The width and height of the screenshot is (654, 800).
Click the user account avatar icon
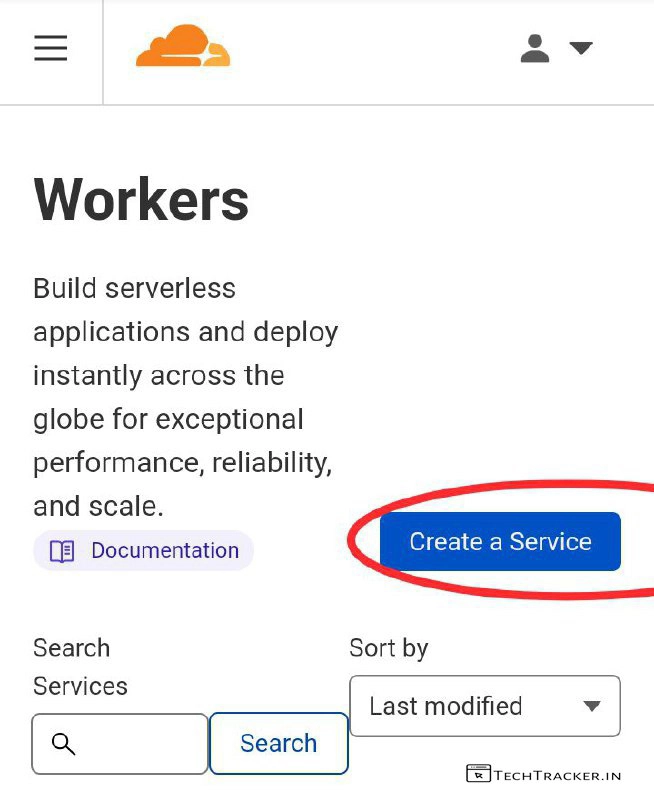coord(535,48)
